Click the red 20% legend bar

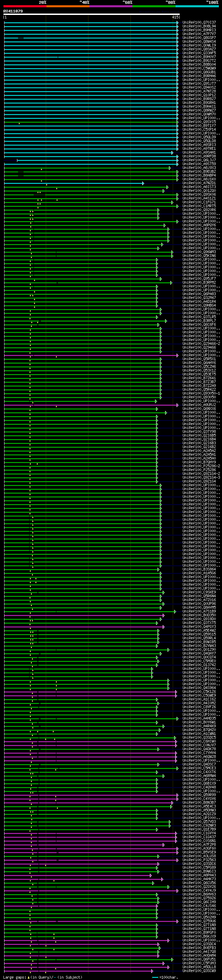25,6
